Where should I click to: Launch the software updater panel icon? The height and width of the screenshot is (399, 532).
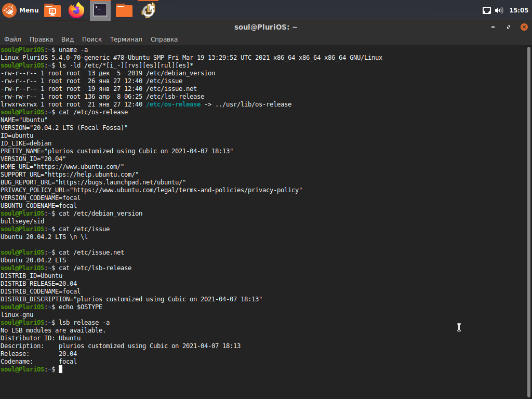[148, 10]
